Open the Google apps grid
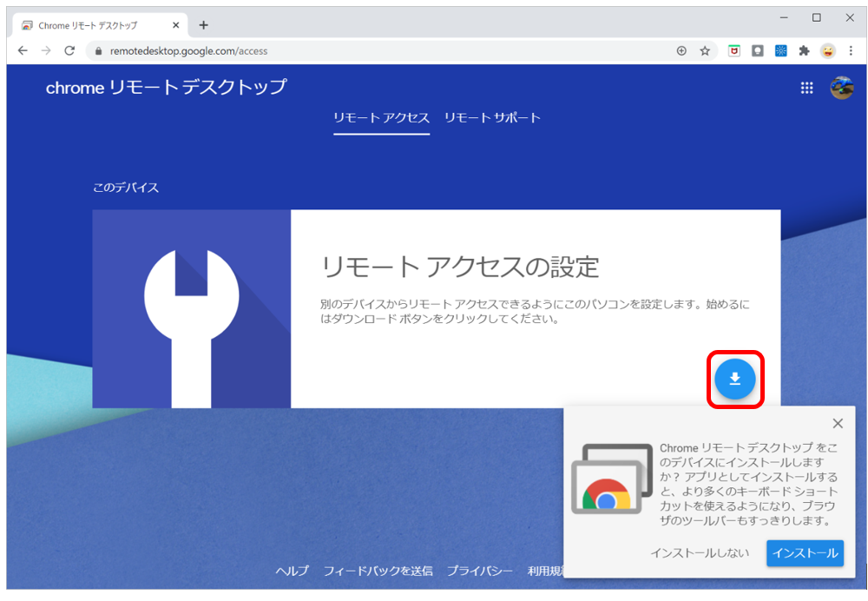868x601 pixels. click(806, 88)
